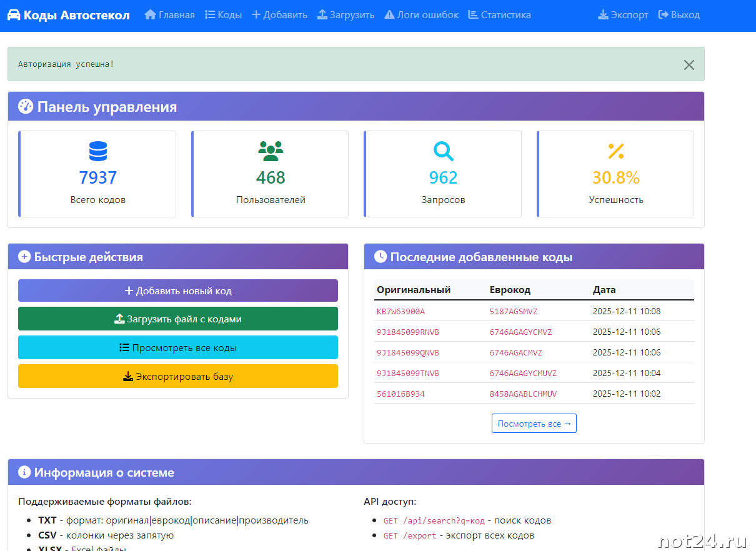Click the Дата column header
756x551 pixels.
pyautogui.click(x=604, y=290)
